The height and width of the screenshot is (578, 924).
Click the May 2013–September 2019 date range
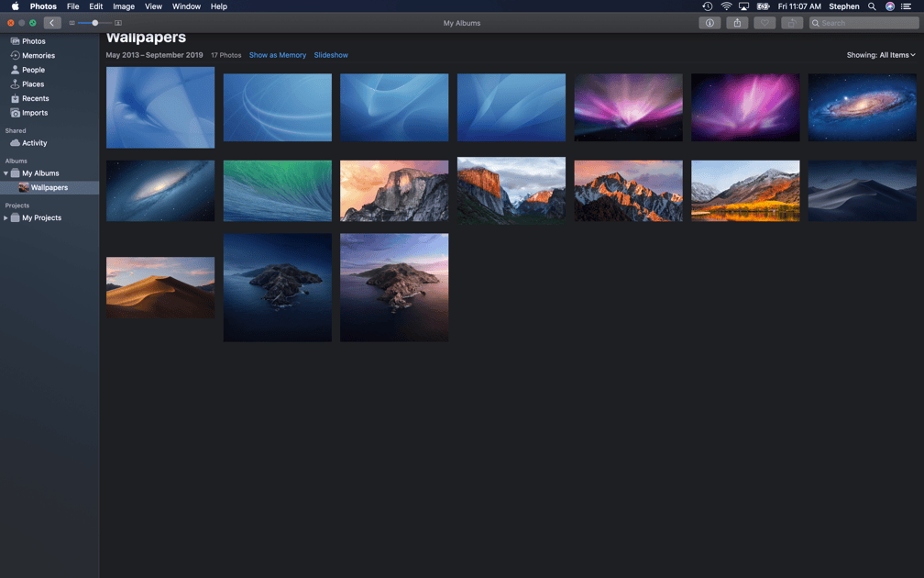click(154, 55)
